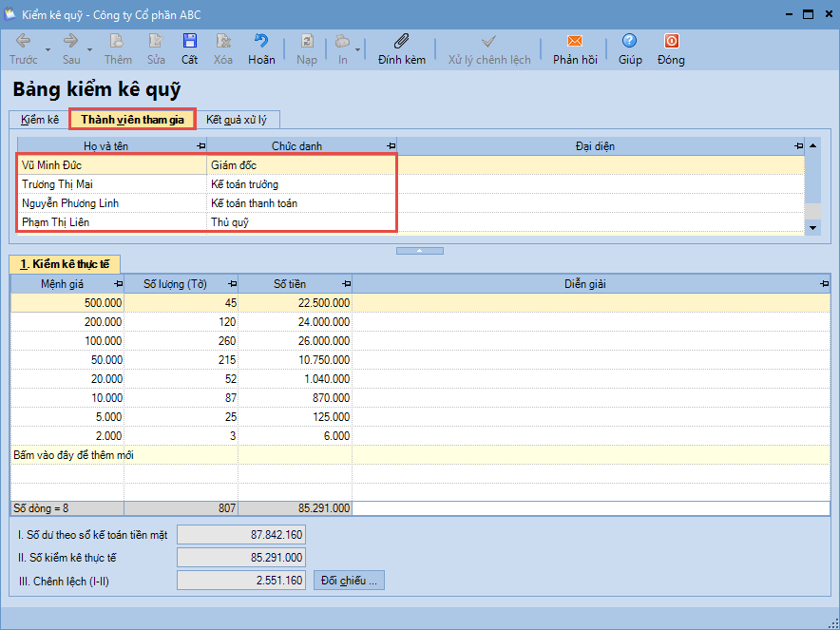
Task: Click Bấm vào đây để thêm mới row
Action: click(x=74, y=455)
